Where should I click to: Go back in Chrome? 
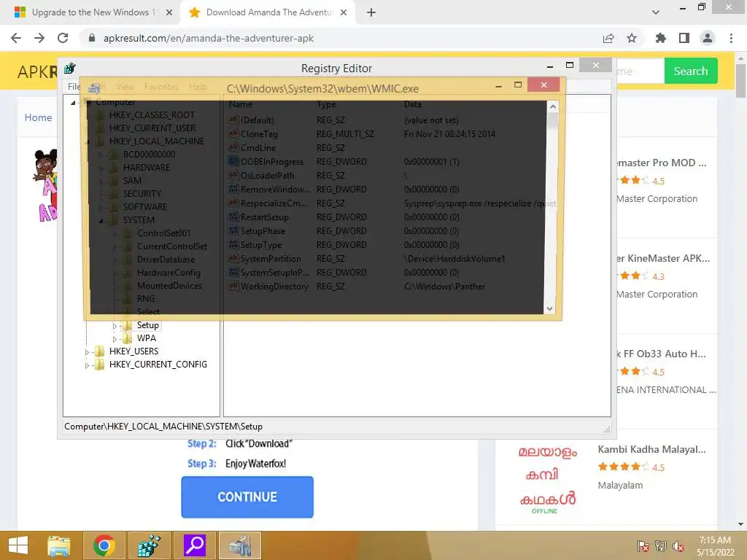pos(16,38)
